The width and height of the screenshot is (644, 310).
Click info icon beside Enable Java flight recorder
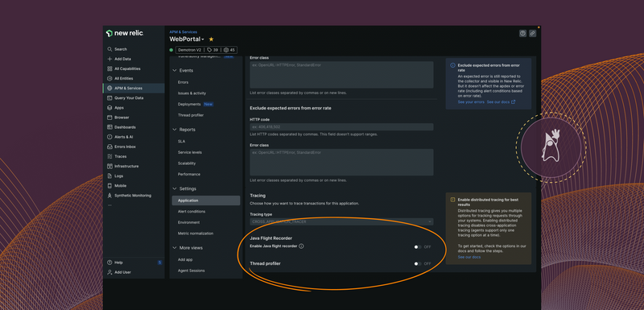coord(301,246)
